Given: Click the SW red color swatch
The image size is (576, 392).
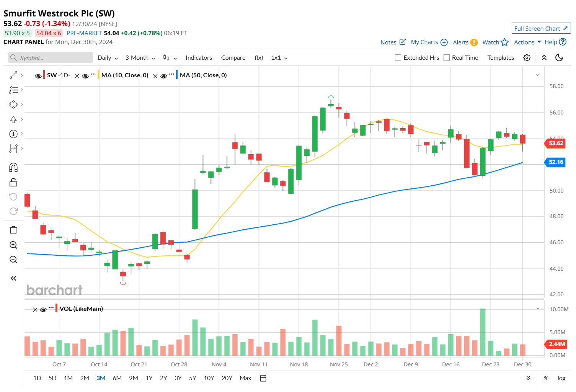Looking at the screenshot, I should [x=44, y=75].
